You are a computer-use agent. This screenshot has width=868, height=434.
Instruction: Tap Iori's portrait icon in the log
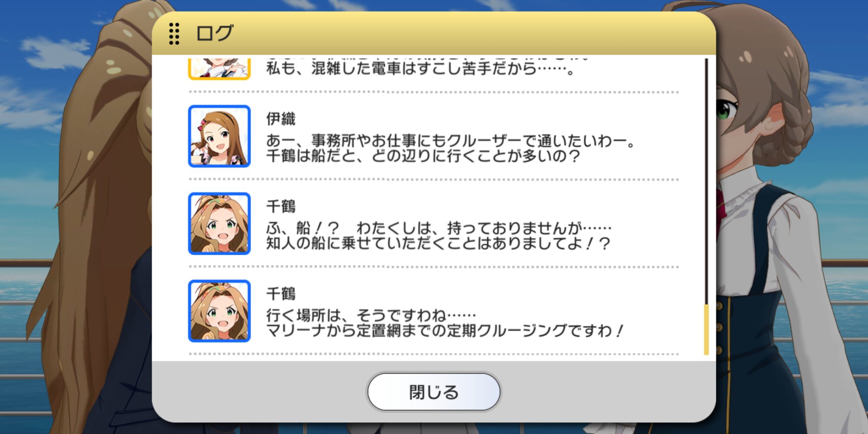coord(219,136)
